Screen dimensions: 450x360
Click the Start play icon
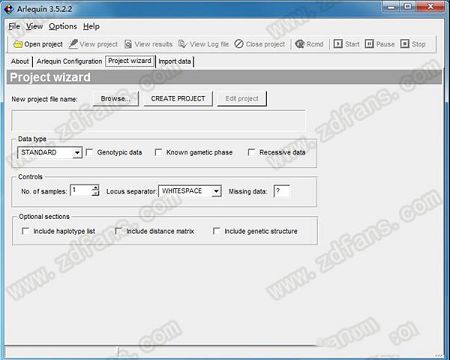click(x=338, y=44)
